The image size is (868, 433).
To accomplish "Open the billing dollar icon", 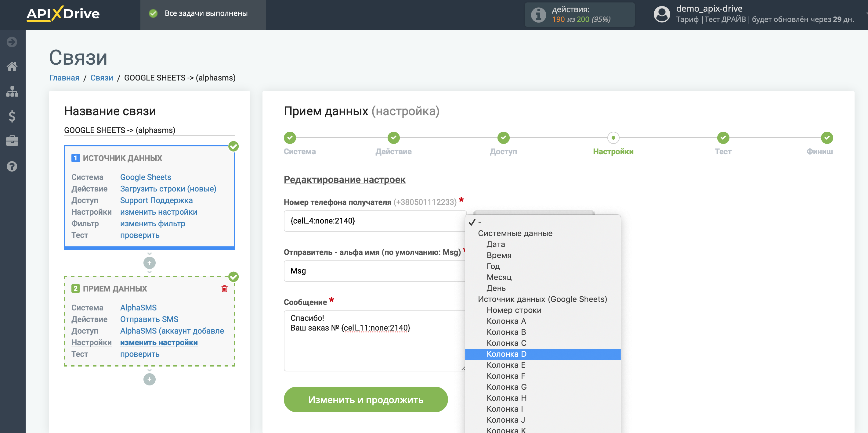I will click(12, 116).
